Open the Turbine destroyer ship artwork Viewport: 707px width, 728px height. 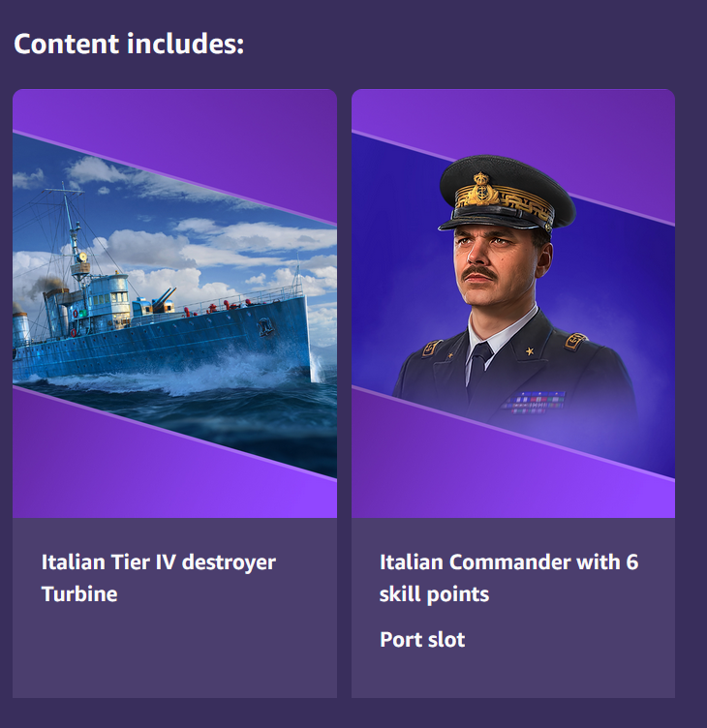(x=174, y=304)
